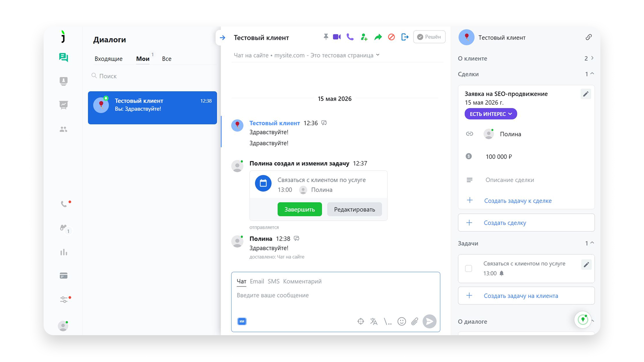Click Создать задачу на клиента button

tap(526, 296)
